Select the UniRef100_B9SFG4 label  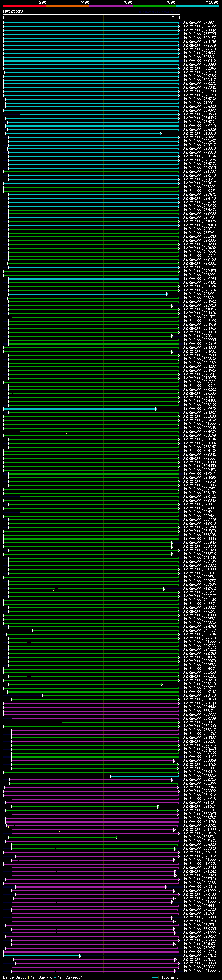coord(199,837)
